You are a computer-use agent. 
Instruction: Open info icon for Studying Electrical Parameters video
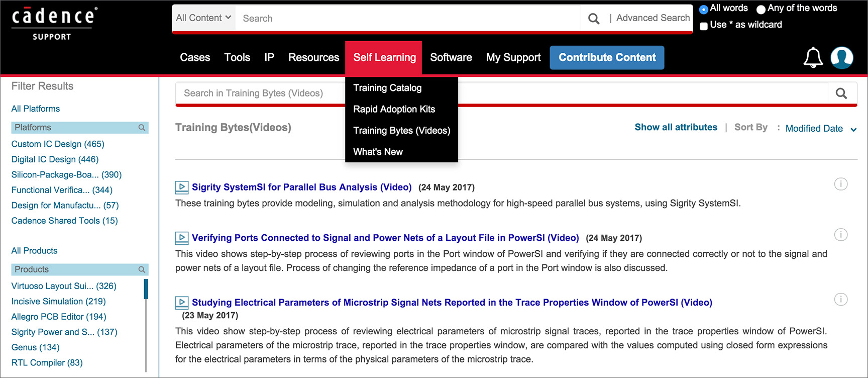click(841, 299)
